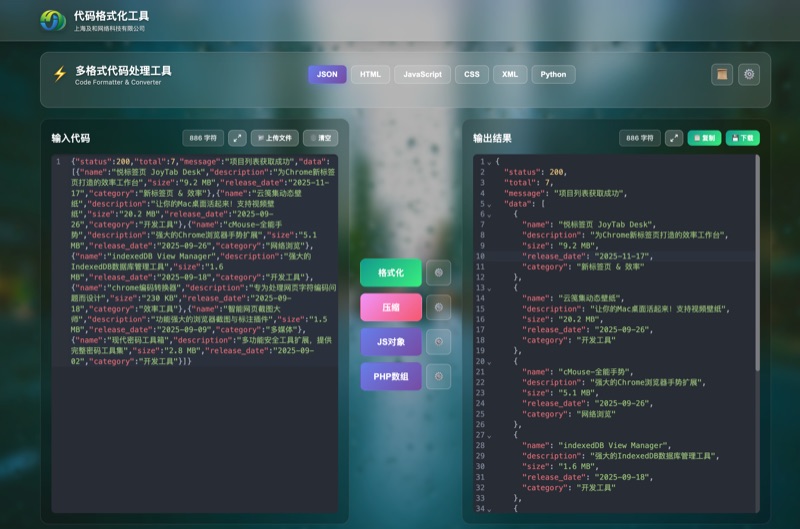Click output line "size": "20.2 MB"
Viewport: 800px width, 529px height.
[x=562, y=319]
